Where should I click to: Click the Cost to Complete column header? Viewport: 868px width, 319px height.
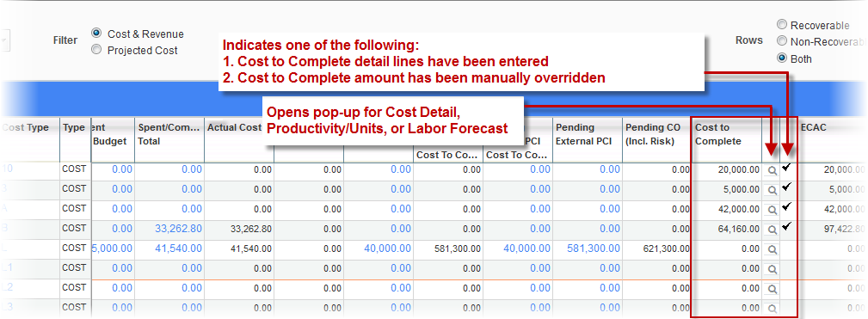coord(726,139)
